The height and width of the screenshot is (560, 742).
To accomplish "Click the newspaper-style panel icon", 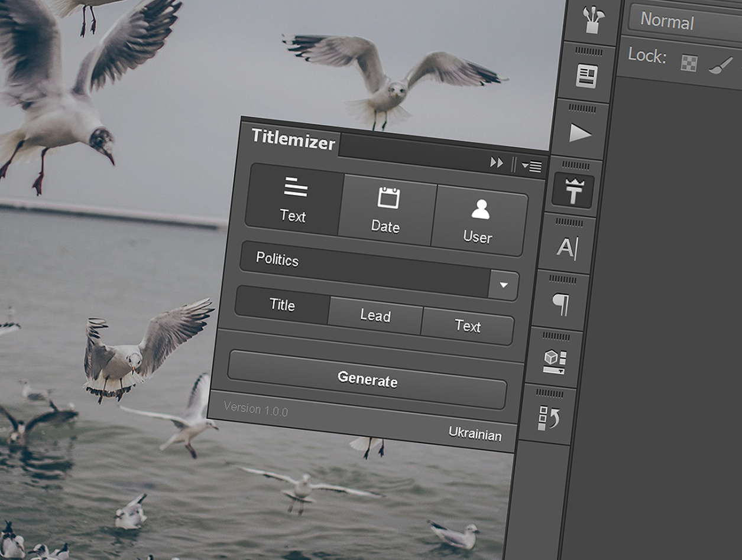I will pos(587,76).
